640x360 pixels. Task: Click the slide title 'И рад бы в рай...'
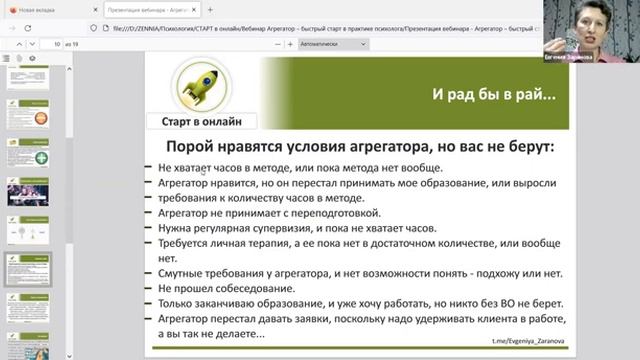click(x=494, y=94)
